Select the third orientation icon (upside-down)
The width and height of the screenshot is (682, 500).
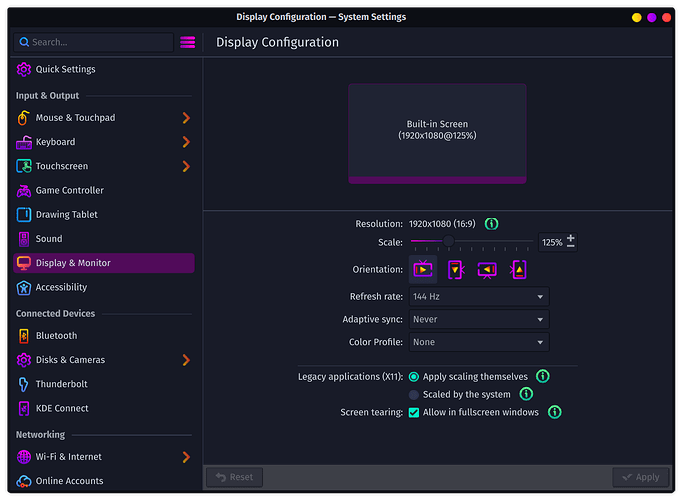pyautogui.click(x=487, y=270)
